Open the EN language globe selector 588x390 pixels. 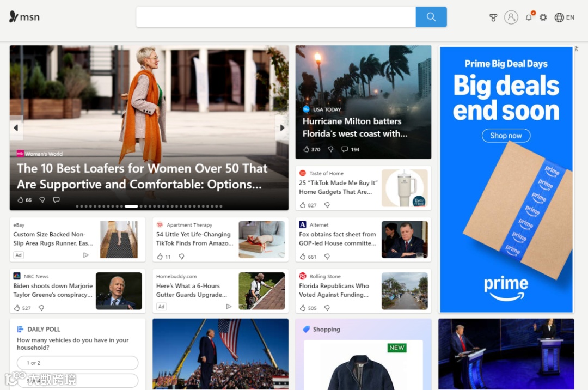pyautogui.click(x=565, y=17)
